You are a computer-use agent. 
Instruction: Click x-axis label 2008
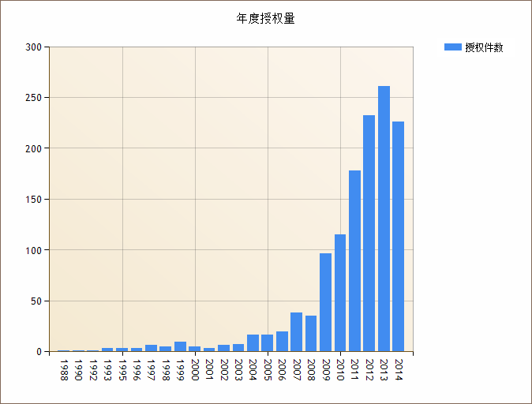coord(311,370)
